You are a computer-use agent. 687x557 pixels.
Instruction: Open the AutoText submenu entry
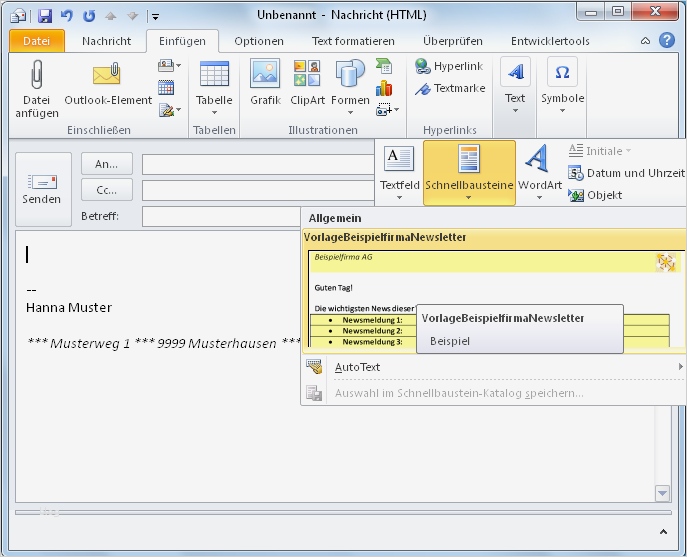[x=357, y=367]
